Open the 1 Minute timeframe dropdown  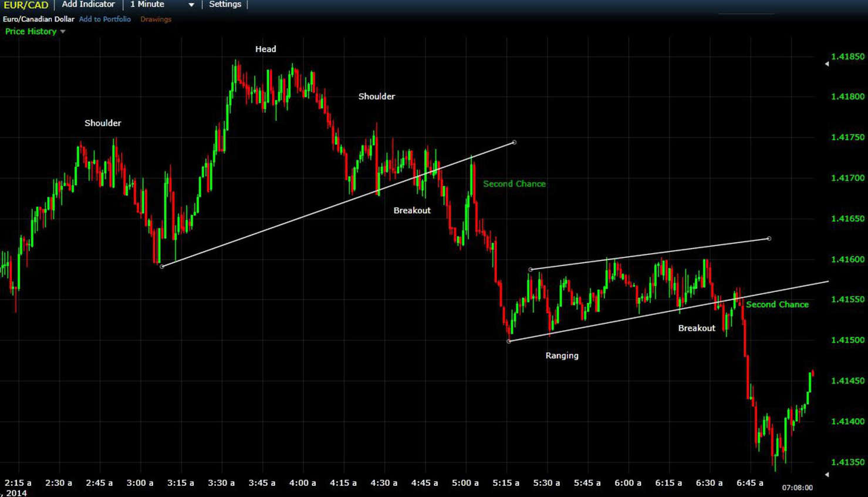click(162, 4)
